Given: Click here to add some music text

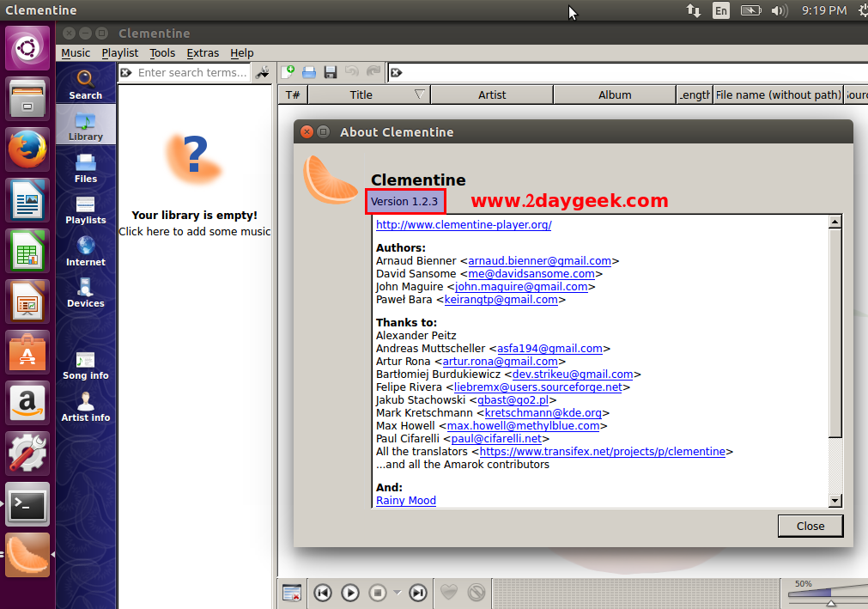Looking at the screenshot, I should 194,231.
